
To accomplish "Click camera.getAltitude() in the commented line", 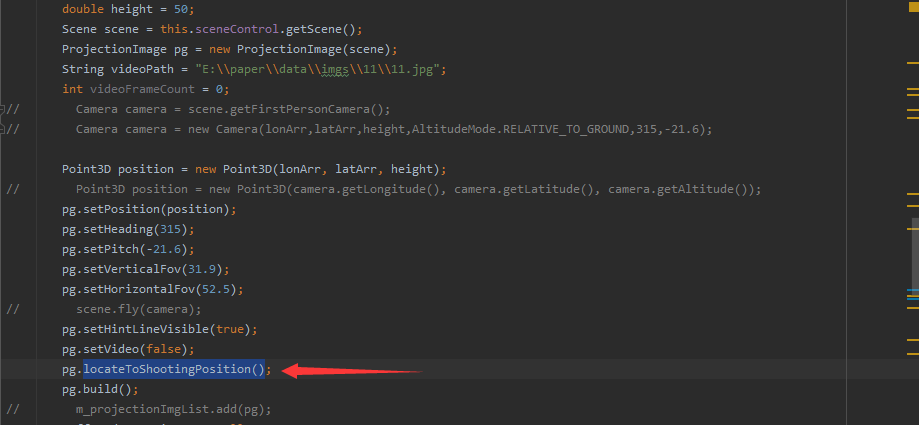I will [x=680, y=189].
